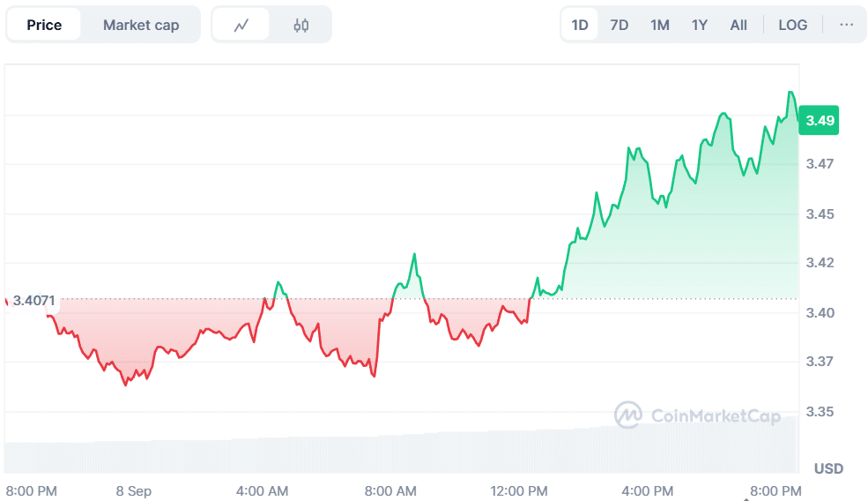Select the Price tab

coord(44,25)
